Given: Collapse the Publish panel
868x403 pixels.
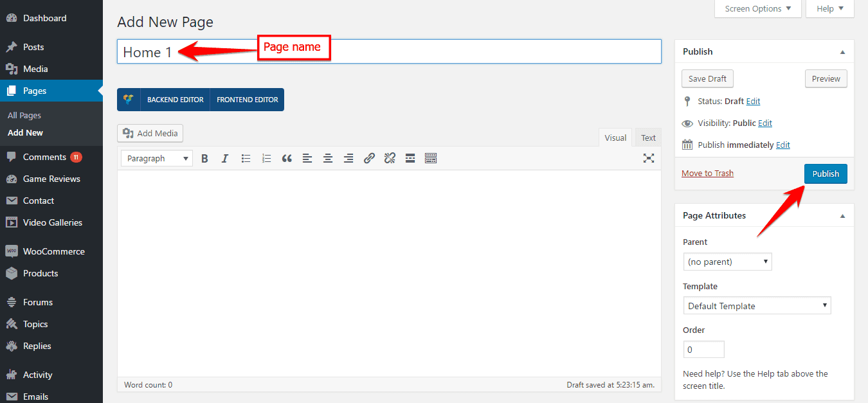Looking at the screenshot, I should (842, 51).
